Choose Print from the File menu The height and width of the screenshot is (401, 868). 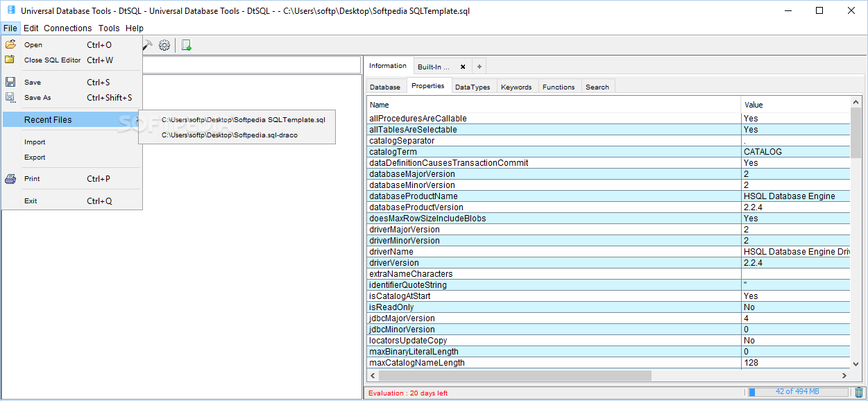[72, 178]
